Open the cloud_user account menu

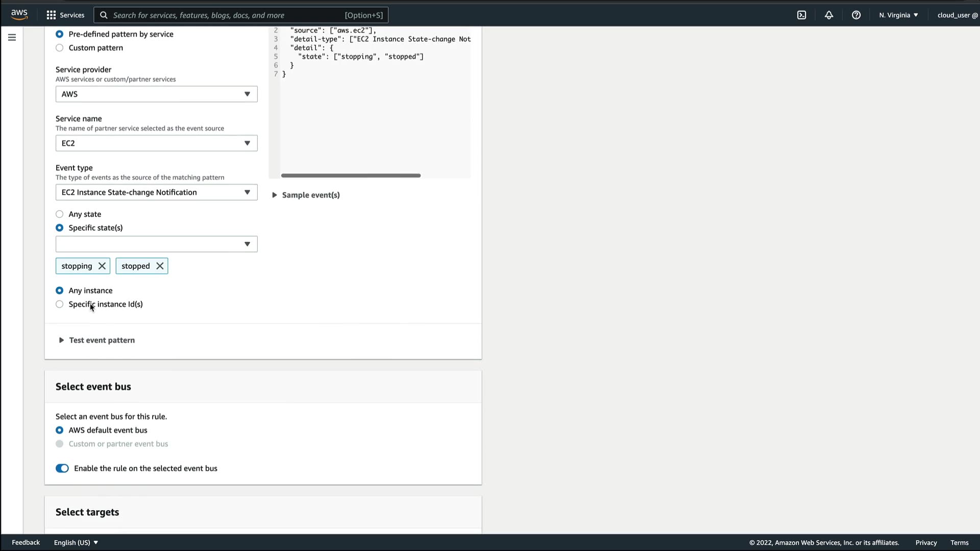point(957,15)
